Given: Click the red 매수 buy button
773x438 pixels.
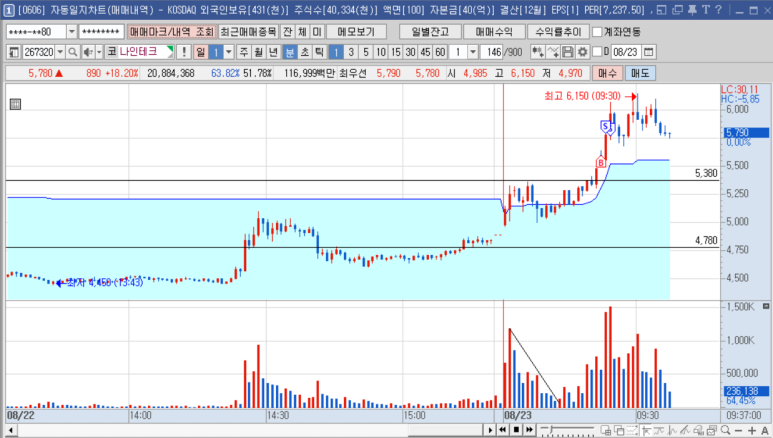Looking at the screenshot, I should click(x=607, y=73).
